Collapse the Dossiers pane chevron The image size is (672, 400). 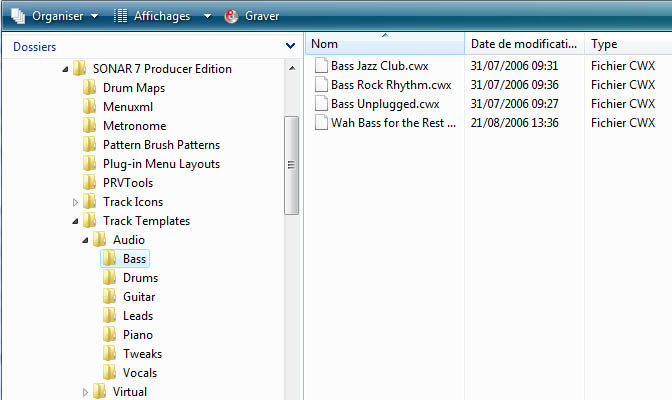coord(290,45)
